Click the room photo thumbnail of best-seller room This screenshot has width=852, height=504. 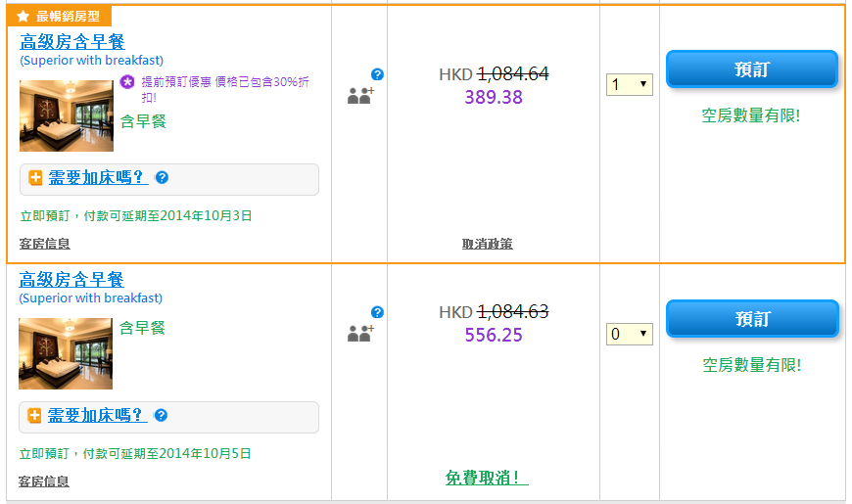[x=67, y=115]
